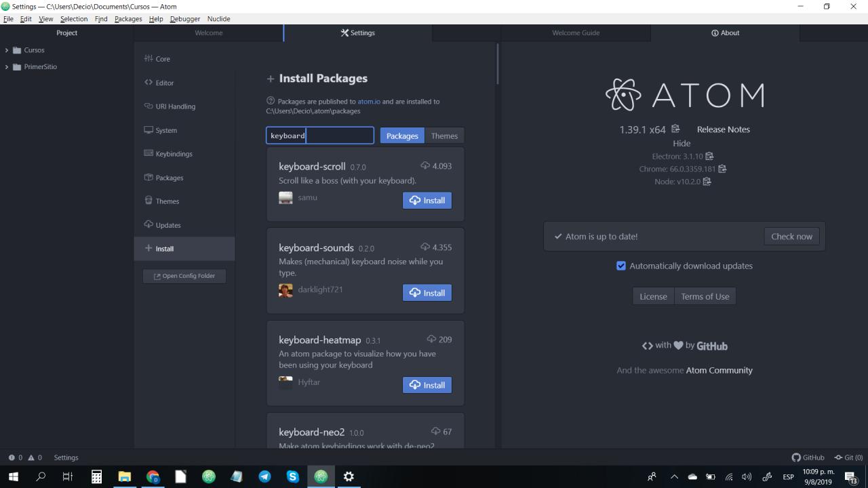Switch to the About tab
Screen dimensions: 868x488
click(725, 33)
